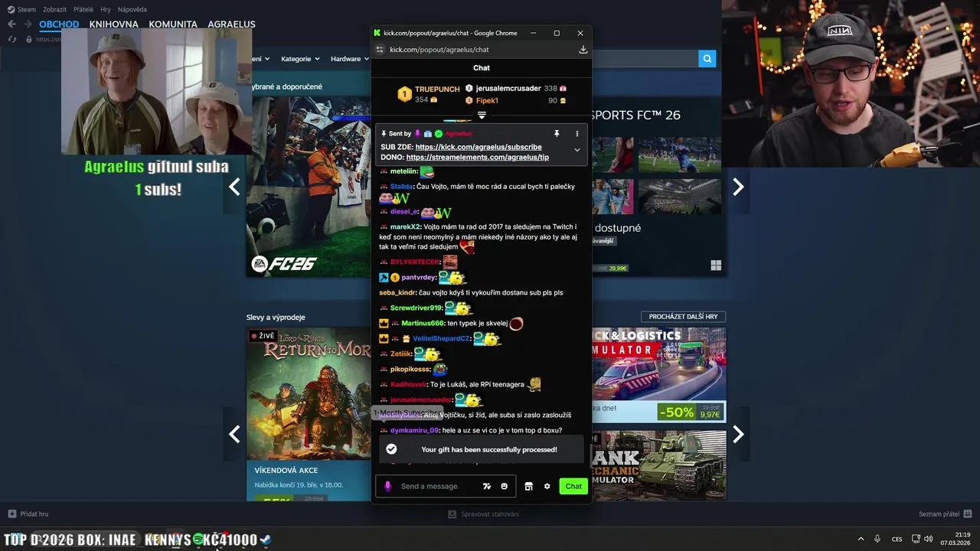Click username marekX2 in chat
This screenshot has width=980, height=551.
pos(405,227)
